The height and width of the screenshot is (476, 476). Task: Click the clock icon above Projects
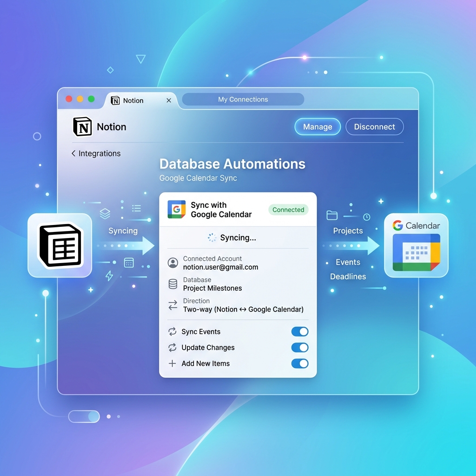[x=367, y=217]
